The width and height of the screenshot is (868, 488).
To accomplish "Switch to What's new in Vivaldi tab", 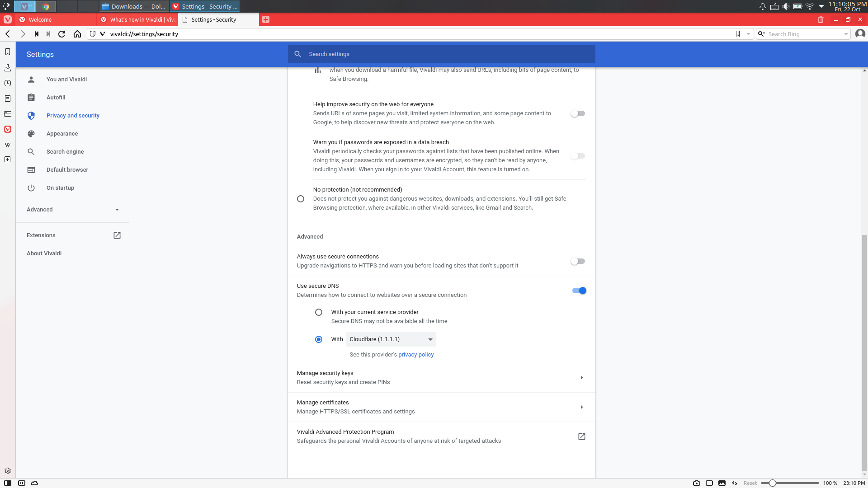I will [x=137, y=19].
